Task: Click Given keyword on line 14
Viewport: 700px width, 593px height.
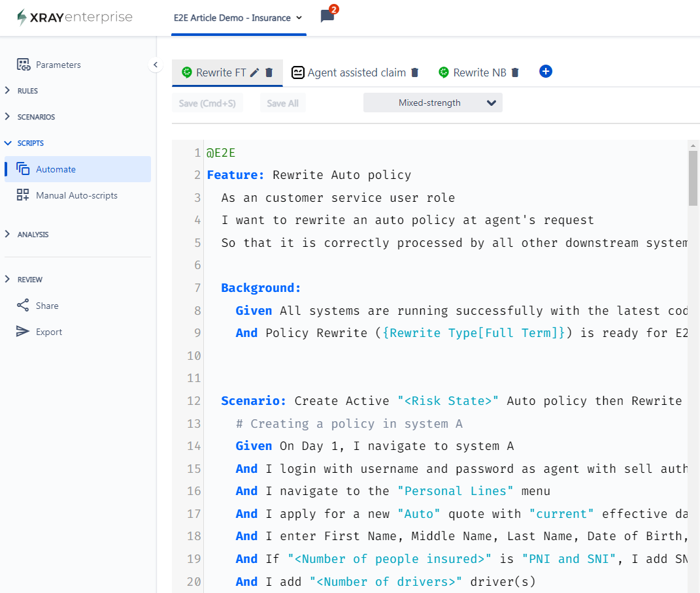Action: pyautogui.click(x=254, y=446)
